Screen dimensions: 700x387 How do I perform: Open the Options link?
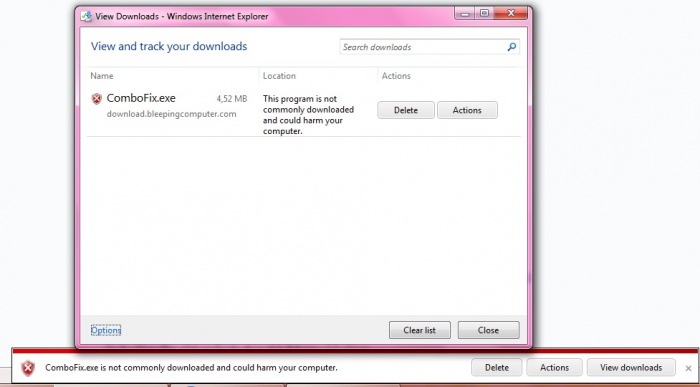[106, 330]
